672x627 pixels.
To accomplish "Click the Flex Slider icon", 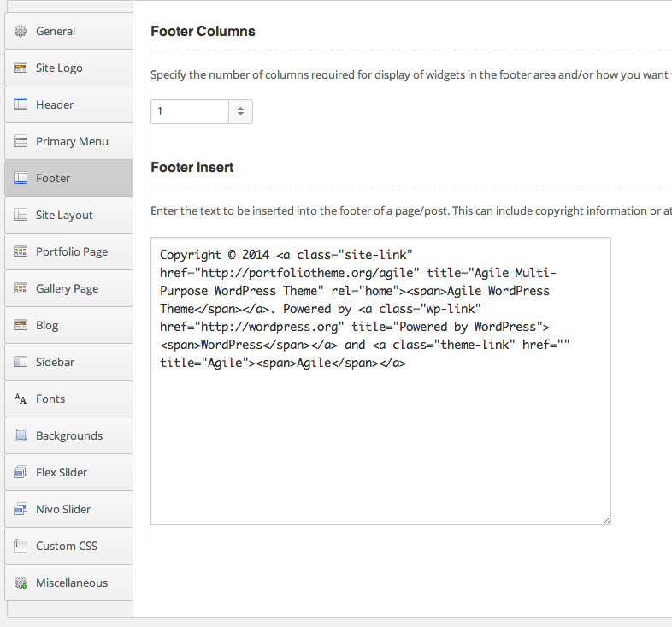I will pos(21,472).
